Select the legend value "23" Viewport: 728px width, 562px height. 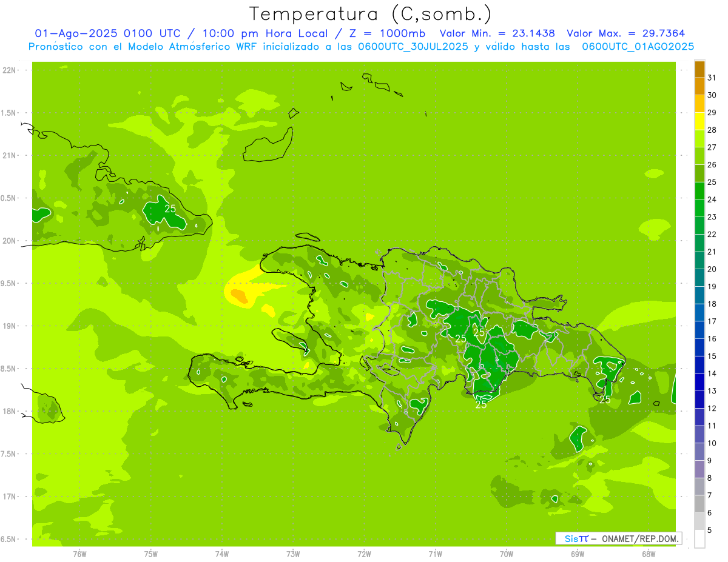712,217
